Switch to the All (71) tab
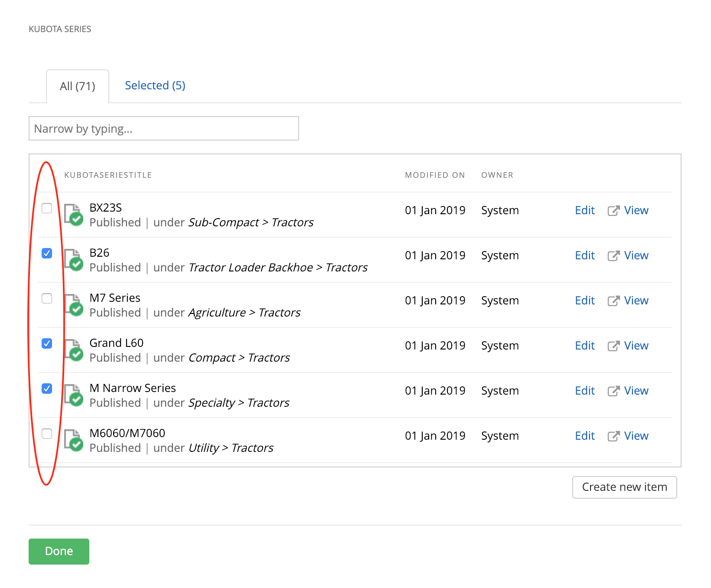 (x=78, y=86)
